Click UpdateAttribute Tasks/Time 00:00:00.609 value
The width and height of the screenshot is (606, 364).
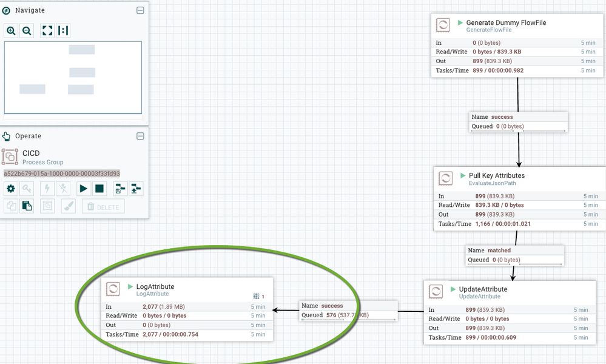pyautogui.click(x=491, y=337)
